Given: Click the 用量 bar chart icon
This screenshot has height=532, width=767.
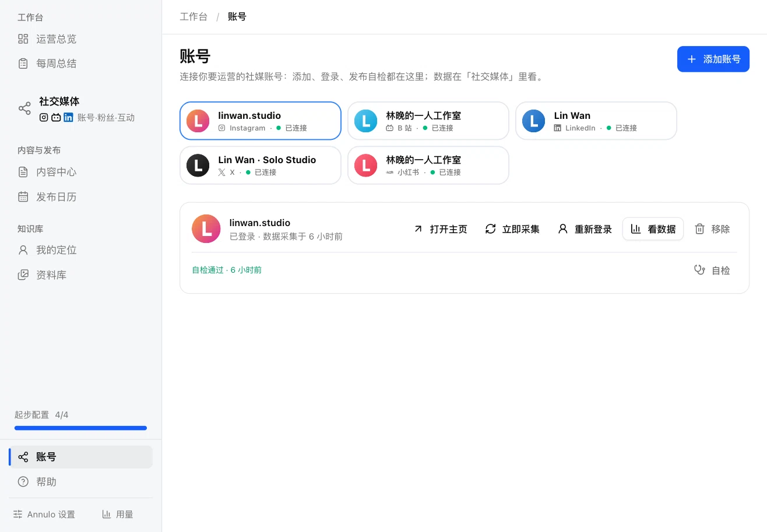Looking at the screenshot, I should click(107, 514).
